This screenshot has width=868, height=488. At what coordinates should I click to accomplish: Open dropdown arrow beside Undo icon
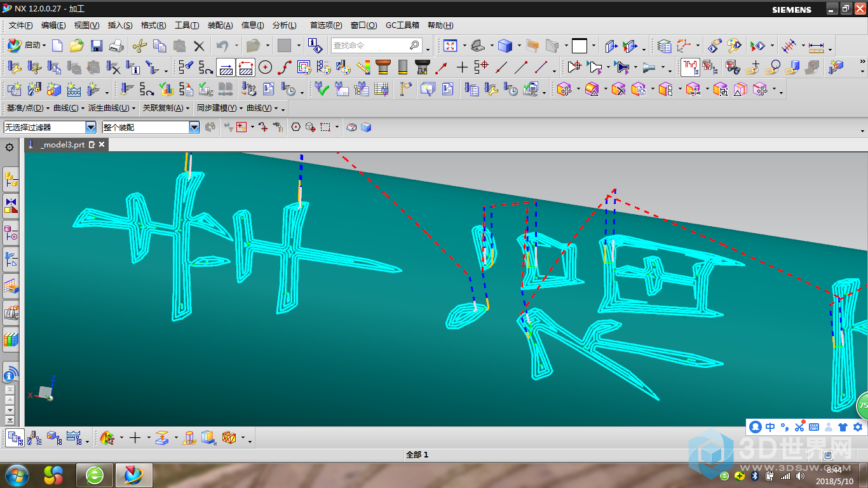236,46
